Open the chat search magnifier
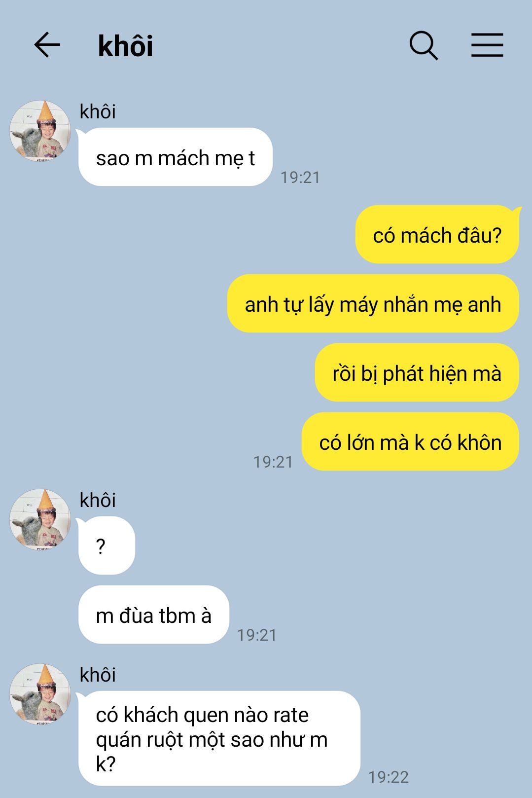This screenshot has height=798, width=532. [424, 45]
